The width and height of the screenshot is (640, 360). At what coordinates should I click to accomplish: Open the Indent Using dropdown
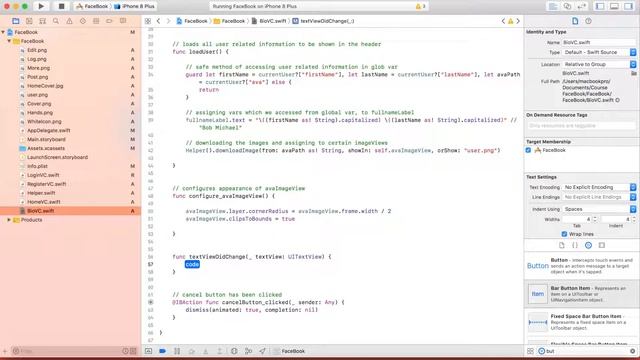coord(600,209)
